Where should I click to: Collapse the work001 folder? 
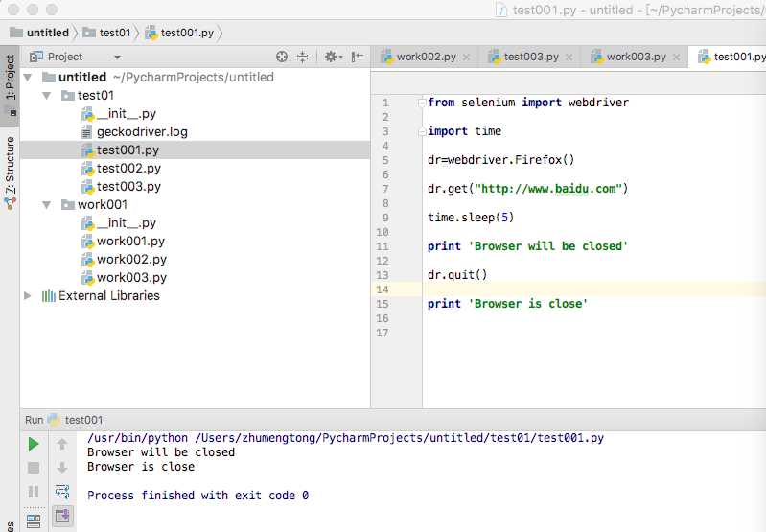click(47, 205)
